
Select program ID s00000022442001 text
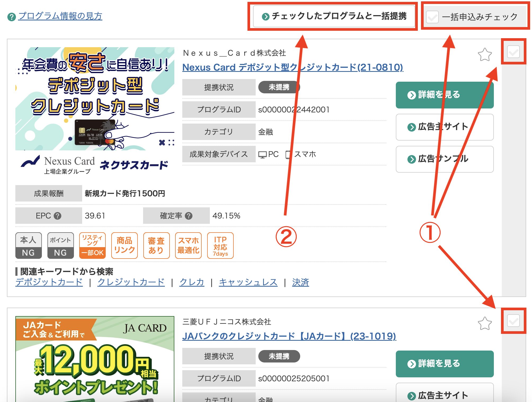point(294,110)
